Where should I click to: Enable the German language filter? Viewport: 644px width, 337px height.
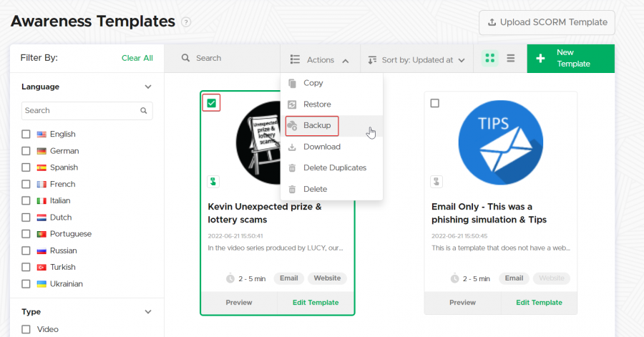(26, 151)
